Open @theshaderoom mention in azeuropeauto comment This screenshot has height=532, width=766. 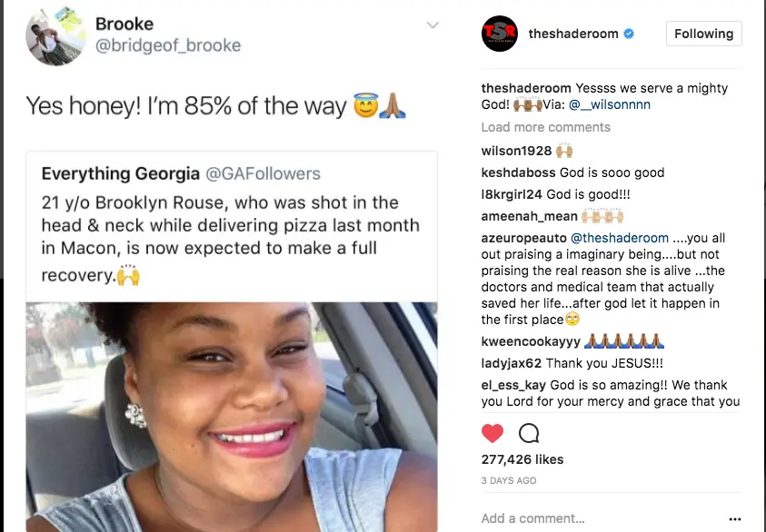click(x=620, y=238)
